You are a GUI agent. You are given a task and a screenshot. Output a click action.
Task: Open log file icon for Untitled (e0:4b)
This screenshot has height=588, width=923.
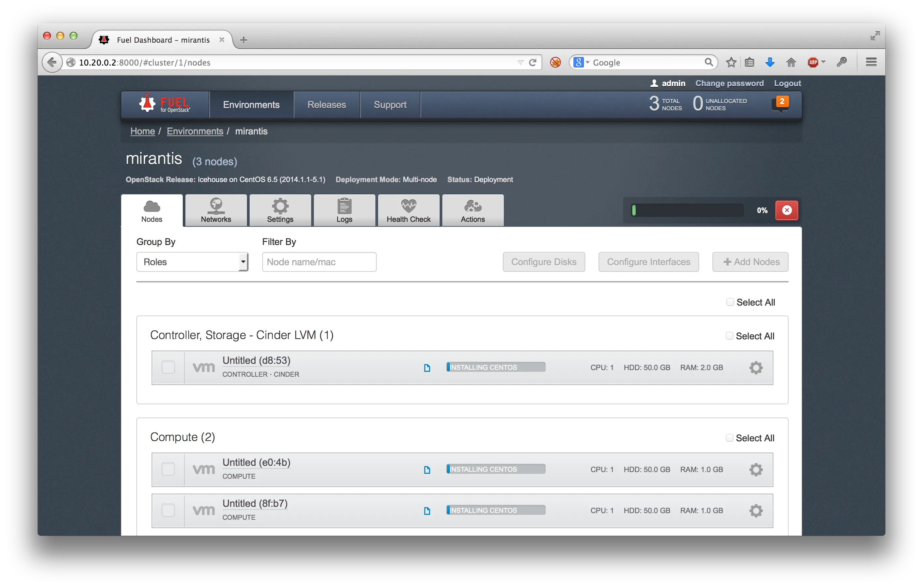427,470
